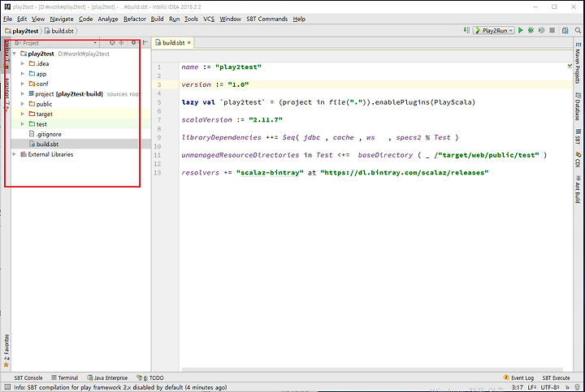
Task: Expand the app folder
Action: (23, 74)
